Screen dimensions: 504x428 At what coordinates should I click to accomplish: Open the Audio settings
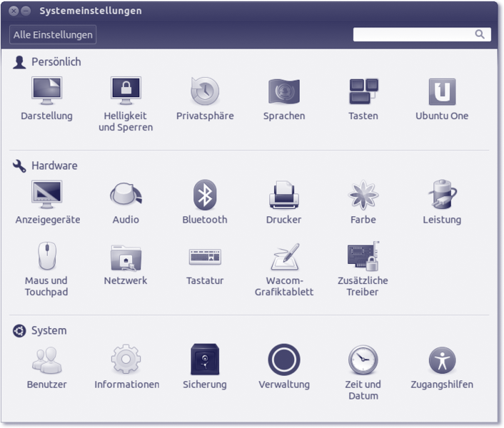(126, 196)
